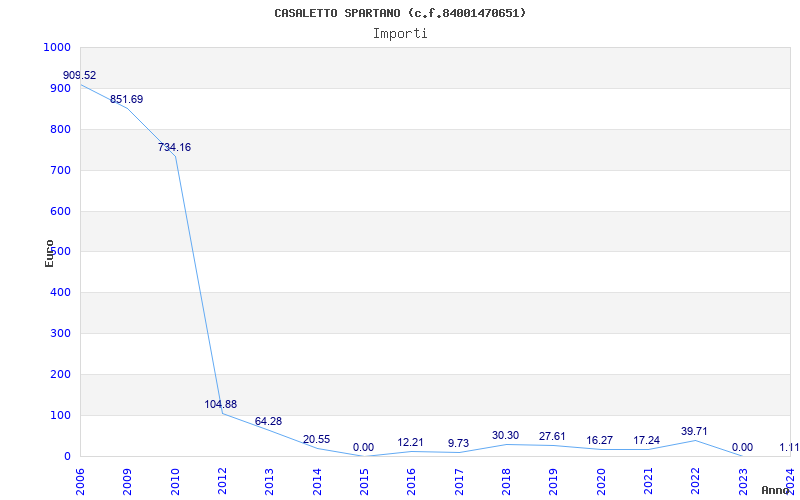The image size is (800, 500).
Task: Select the 851.69 data label
Action: tap(127, 99)
